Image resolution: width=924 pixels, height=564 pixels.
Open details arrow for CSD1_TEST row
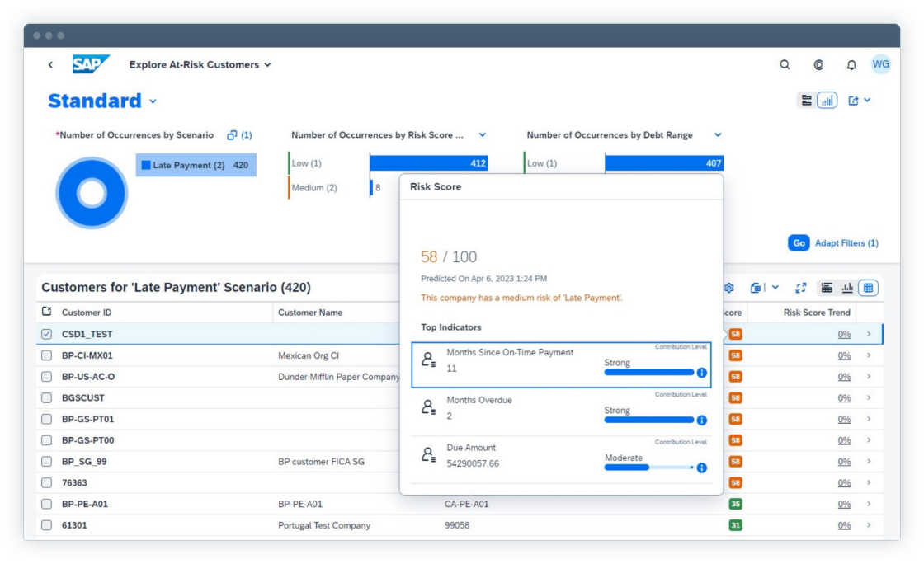(870, 335)
